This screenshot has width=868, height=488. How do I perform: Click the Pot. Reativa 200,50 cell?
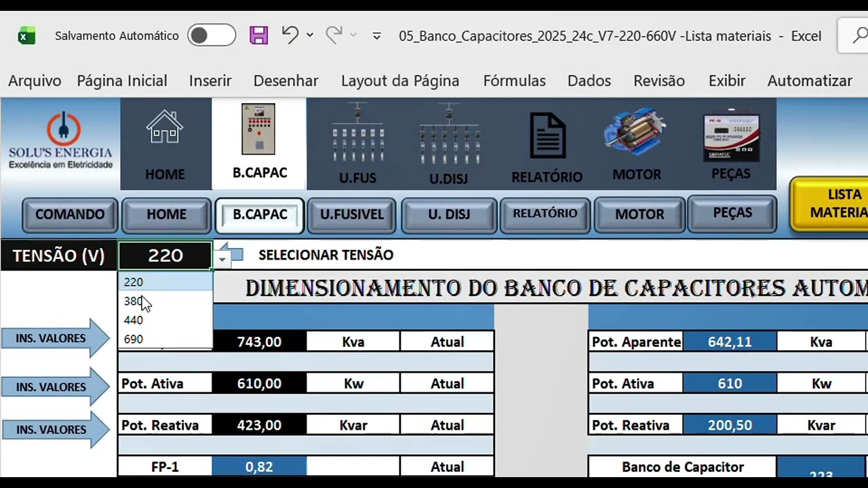(x=730, y=426)
